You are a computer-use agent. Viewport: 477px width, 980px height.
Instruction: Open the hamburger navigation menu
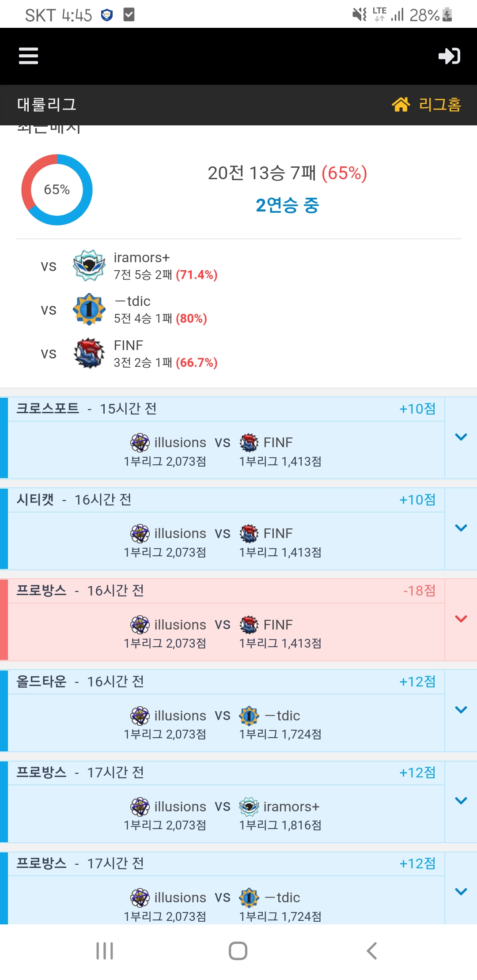point(29,56)
